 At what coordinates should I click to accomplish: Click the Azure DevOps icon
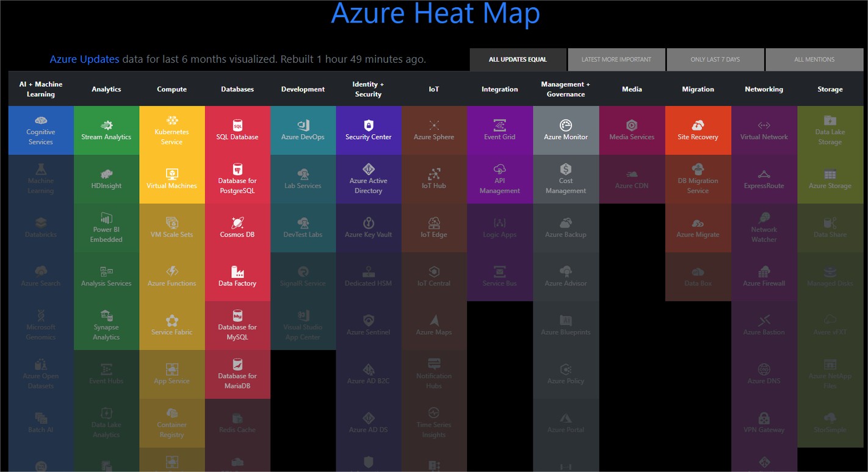point(303,125)
